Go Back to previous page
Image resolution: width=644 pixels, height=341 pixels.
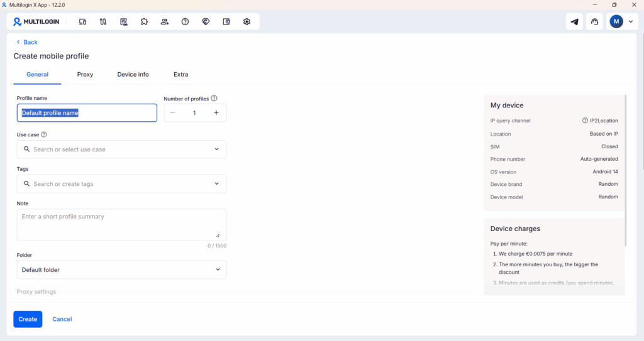tap(27, 42)
